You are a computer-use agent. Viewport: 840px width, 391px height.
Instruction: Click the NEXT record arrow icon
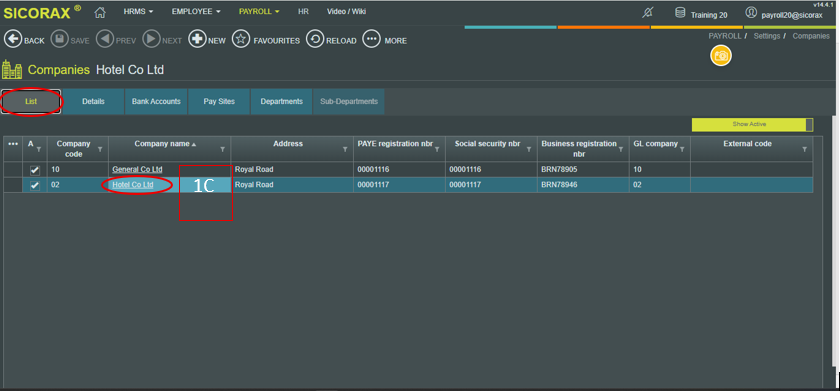point(151,40)
